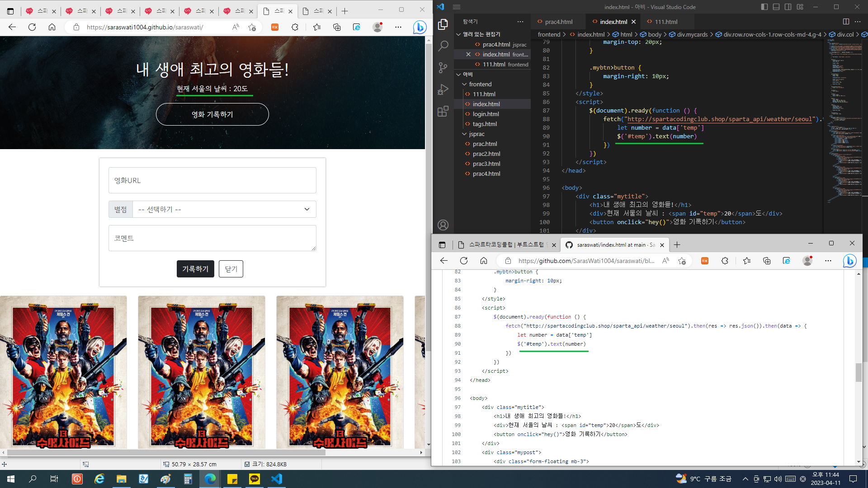Go back in the GitHub browser window
This screenshot has width=868, height=488.
[x=444, y=261]
